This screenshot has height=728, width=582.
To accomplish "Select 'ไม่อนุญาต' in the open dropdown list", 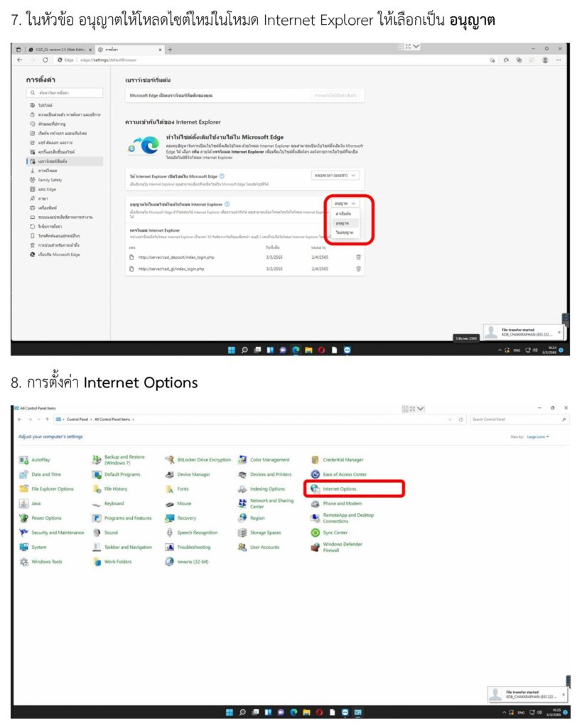I will point(346,232).
